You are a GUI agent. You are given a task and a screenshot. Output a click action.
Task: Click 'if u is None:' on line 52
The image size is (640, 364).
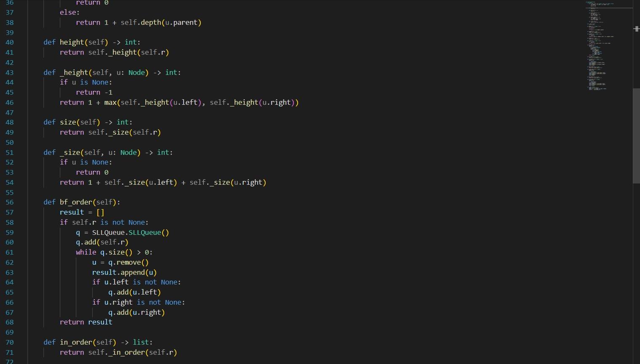(86, 162)
